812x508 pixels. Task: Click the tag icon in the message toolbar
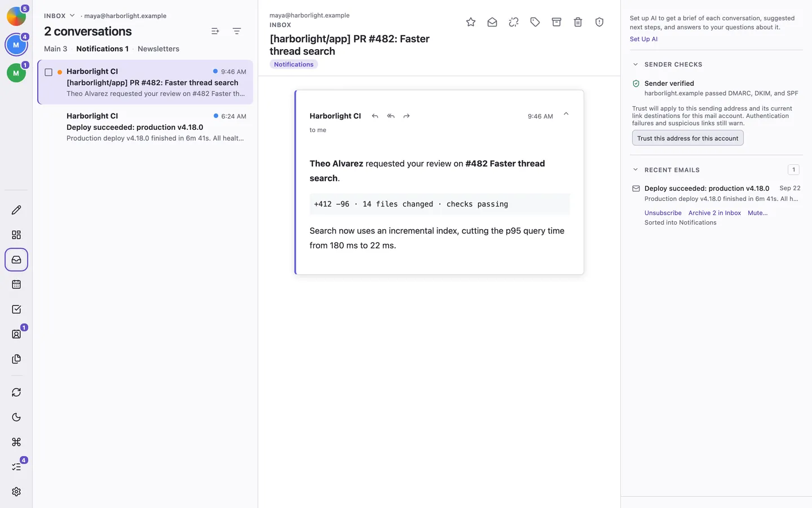tap(535, 22)
